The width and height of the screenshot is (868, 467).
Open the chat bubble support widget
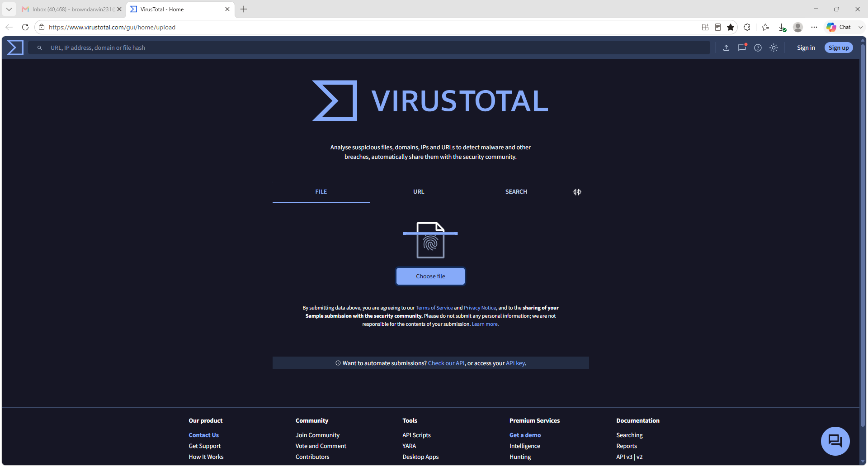835,441
